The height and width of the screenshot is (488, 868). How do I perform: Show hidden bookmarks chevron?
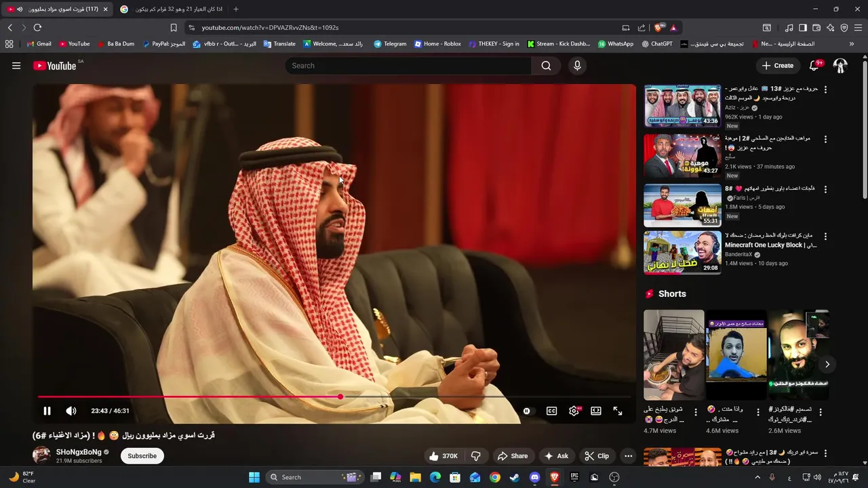point(852,44)
